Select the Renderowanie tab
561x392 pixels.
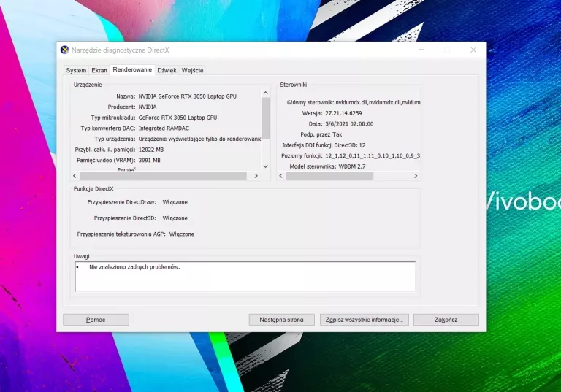(132, 70)
